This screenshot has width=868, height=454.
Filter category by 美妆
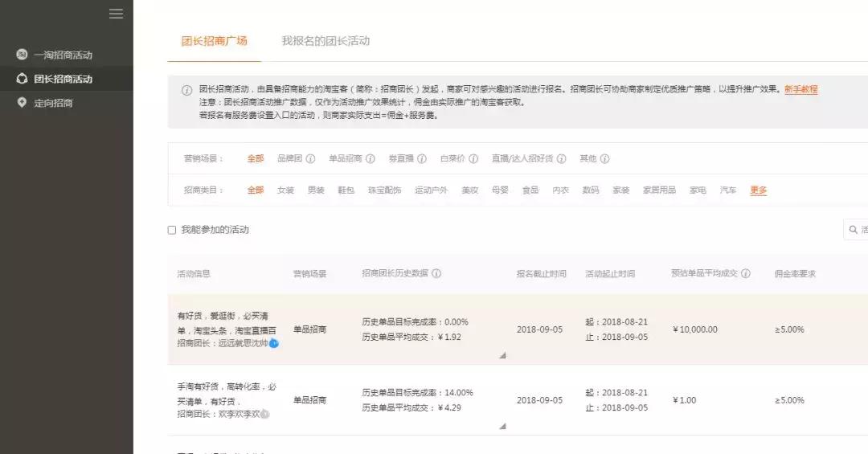point(470,190)
